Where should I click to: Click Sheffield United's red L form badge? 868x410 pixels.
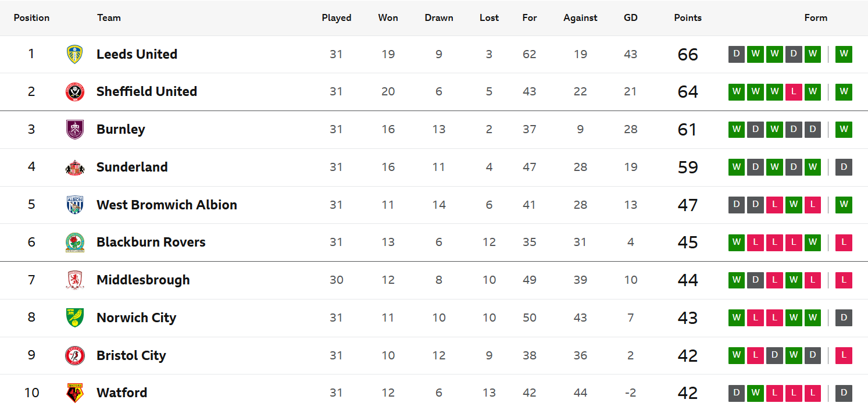794,92
